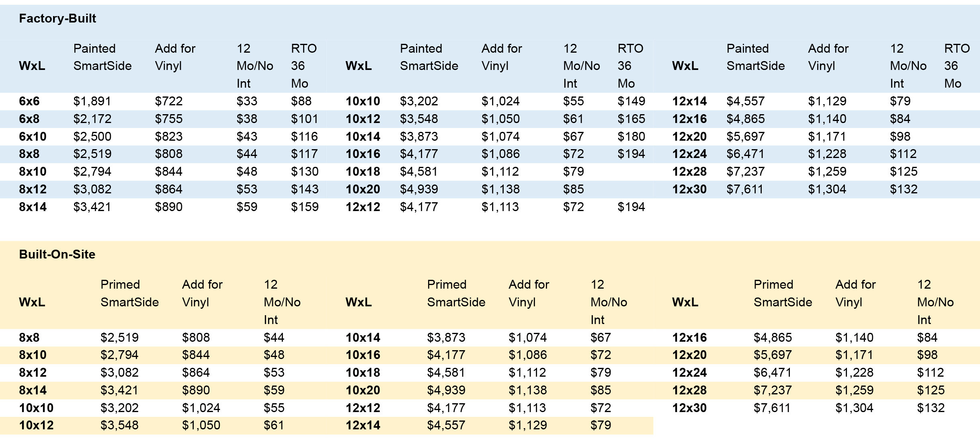Click the Built-On-Site 8x8 size label
The width and height of the screenshot is (980, 439).
[x=29, y=338]
